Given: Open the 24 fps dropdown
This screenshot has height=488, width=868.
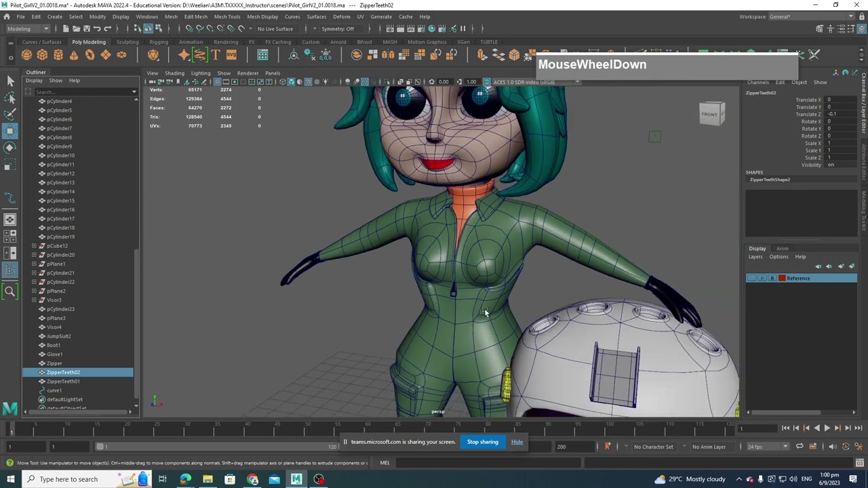Looking at the screenshot, I should tap(767, 447).
